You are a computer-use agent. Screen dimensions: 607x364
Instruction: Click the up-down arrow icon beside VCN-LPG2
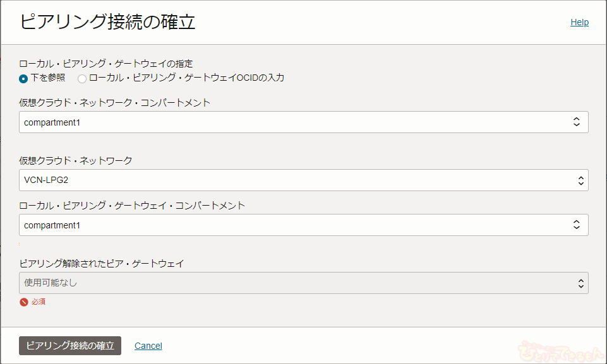tap(580, 180)
